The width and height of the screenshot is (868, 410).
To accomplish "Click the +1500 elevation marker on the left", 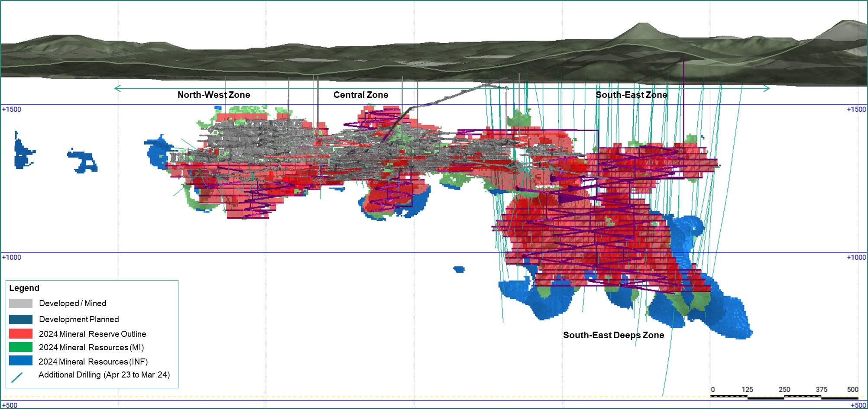I will pyautogui.click(x=11, y=109).
